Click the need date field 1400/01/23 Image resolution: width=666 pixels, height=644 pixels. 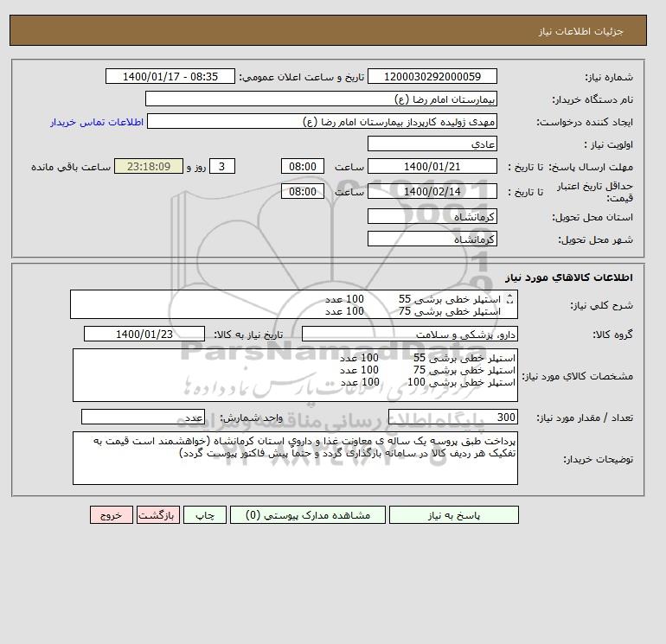click(144, 334)
